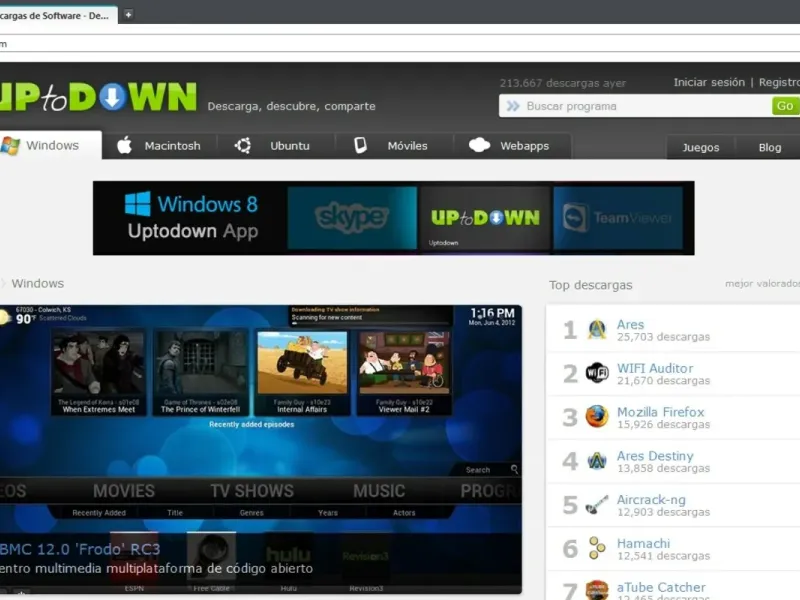Click the 21,670 descargas count
This screenshot has width=800, height=600.
tap(663, 381)
